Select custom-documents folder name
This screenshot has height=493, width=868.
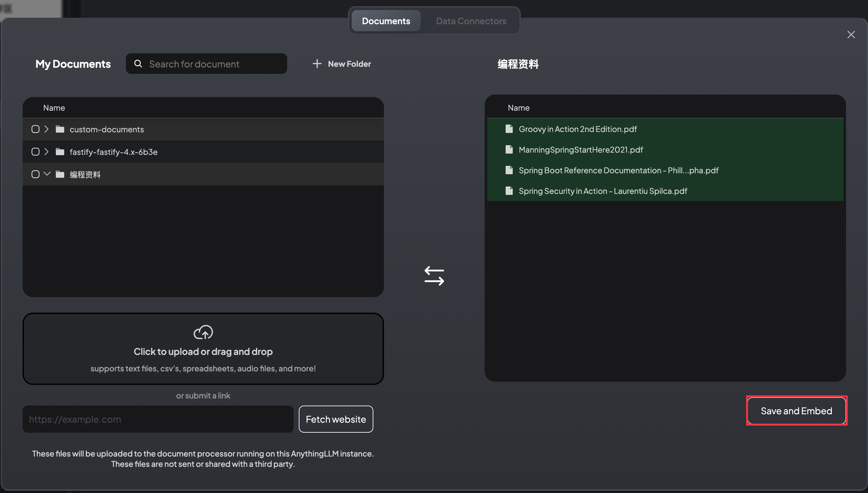(106, 129)
